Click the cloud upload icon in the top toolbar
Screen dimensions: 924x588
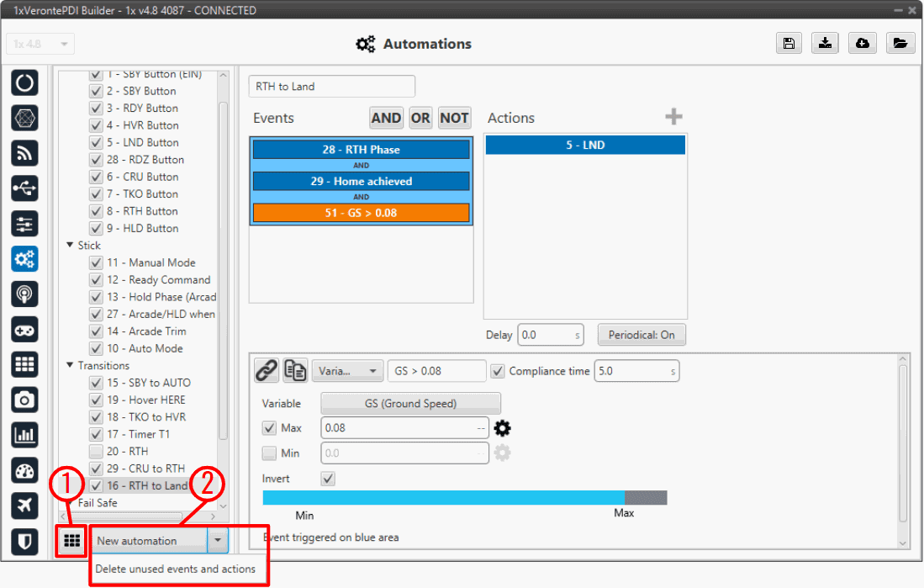(863, 44)
